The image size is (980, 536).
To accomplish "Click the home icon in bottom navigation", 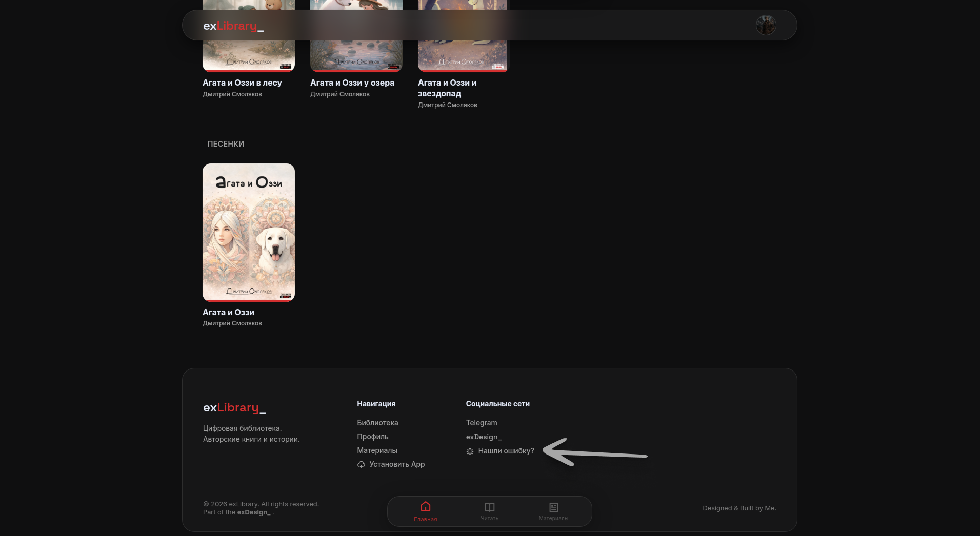I will [425, 507].
